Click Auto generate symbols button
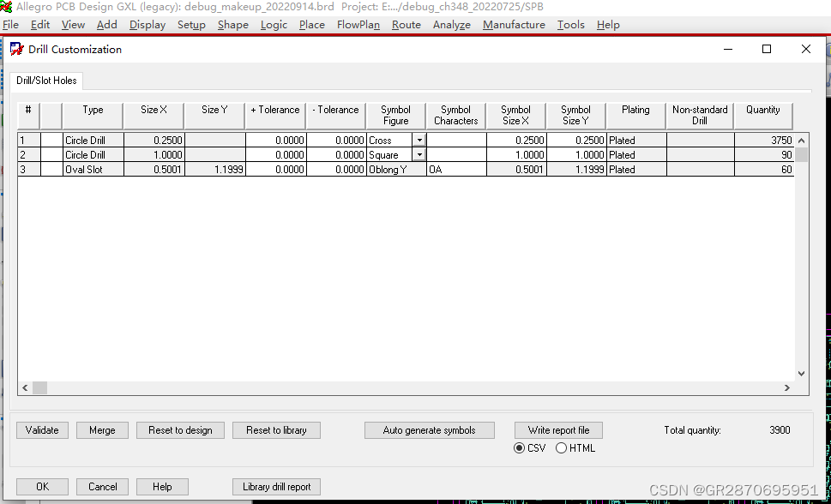The image size is (831, 504). click(430, 430)
